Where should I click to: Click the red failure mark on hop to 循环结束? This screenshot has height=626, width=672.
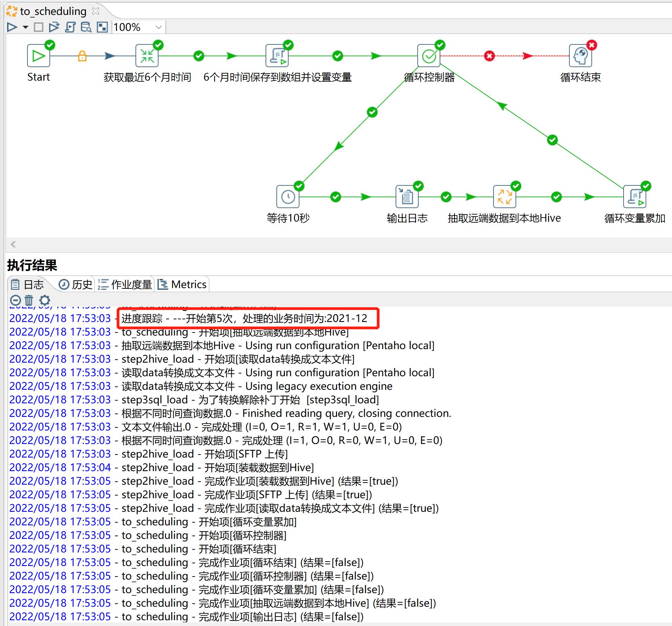489,56
